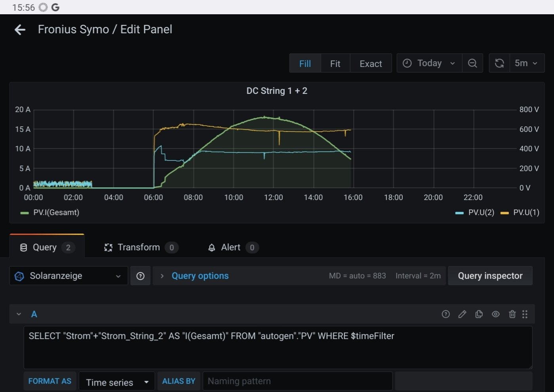Select the Fill view mode
The width and height of the screenshot is (554, 392).
[x=305, y=63]
